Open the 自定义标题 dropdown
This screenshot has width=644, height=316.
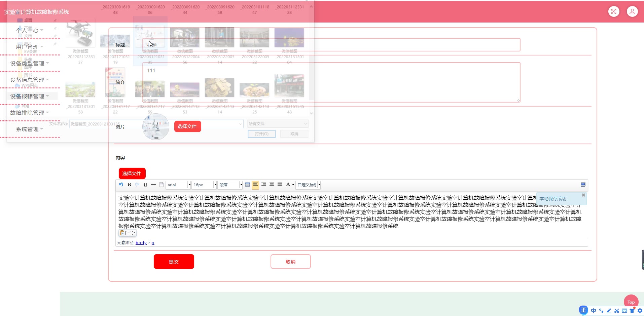[308, 185]
